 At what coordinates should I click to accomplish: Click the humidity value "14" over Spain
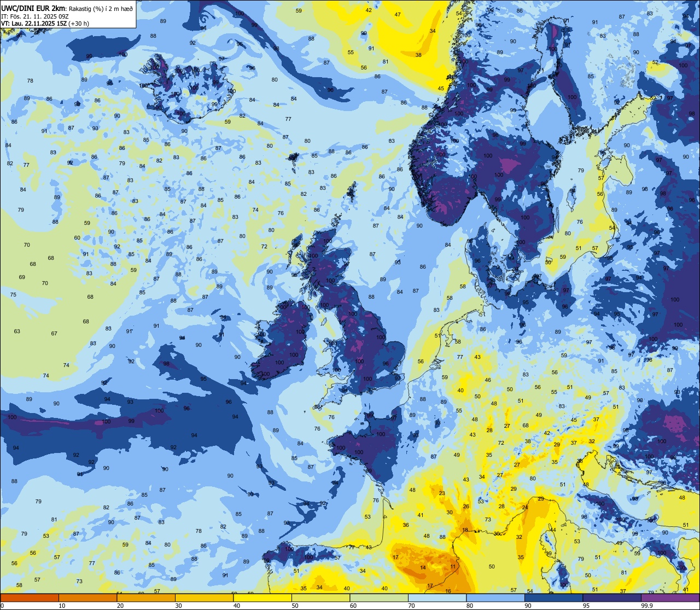[x=423, y=568]
